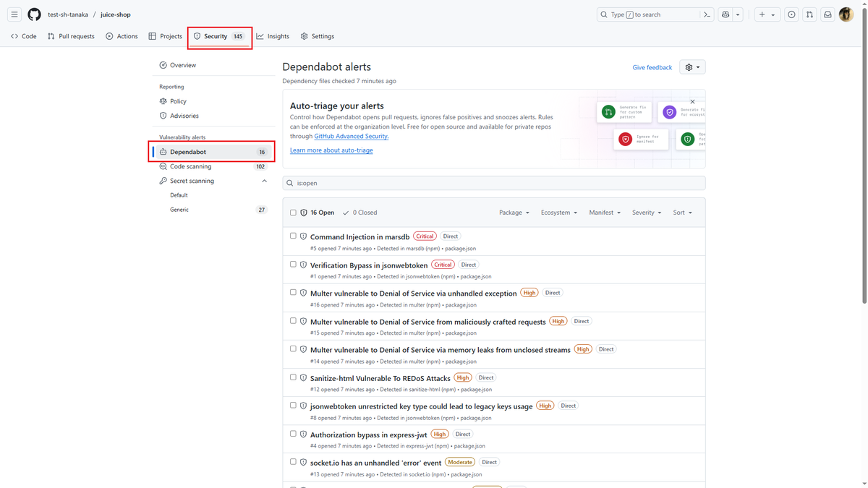
Task: Check the select-all alerts checkbox
Action: [x=293, y=213]
